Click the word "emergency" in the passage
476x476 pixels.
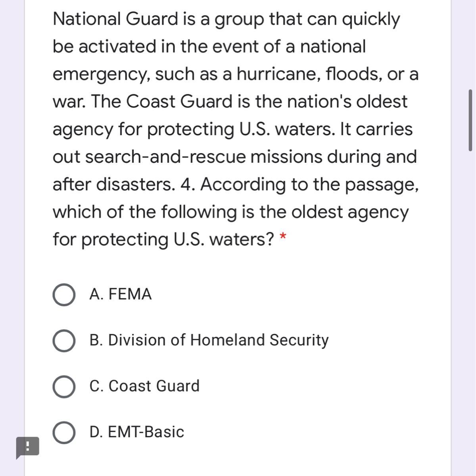(101, 74)
